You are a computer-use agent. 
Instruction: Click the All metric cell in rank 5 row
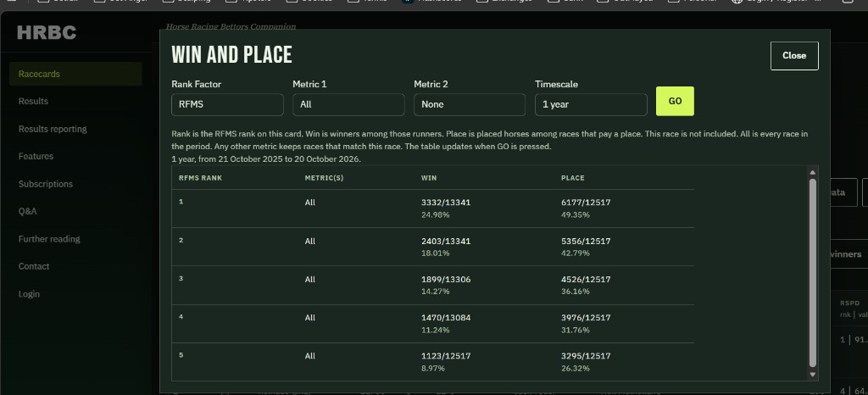310,356
